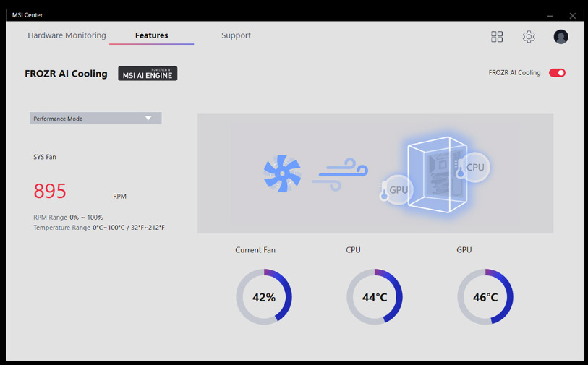Click the glowing PC case illustration
The height and width of the screenshot is (365, 588).
437,175
